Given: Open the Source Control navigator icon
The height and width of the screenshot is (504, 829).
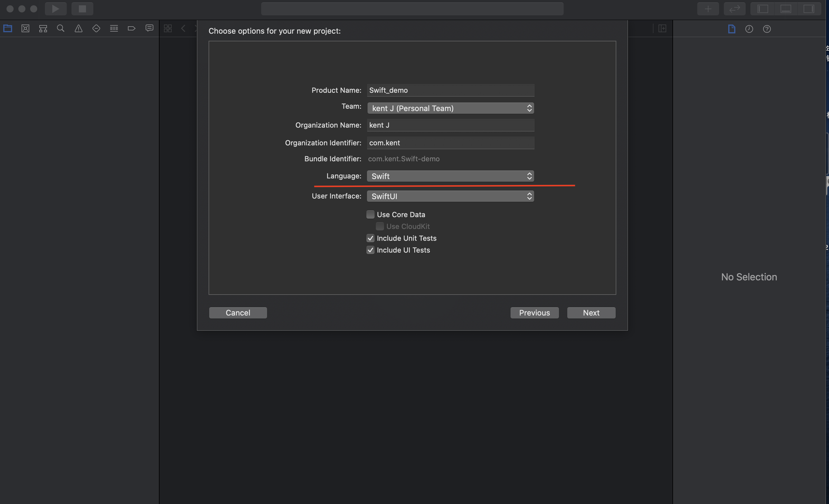Looking at the screenshot, I should click(26, 29).
